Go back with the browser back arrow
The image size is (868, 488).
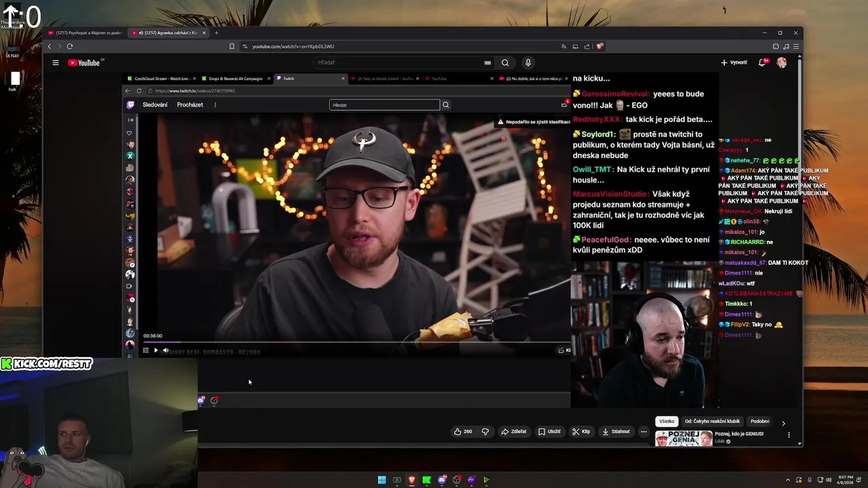(x=50, y=46)
